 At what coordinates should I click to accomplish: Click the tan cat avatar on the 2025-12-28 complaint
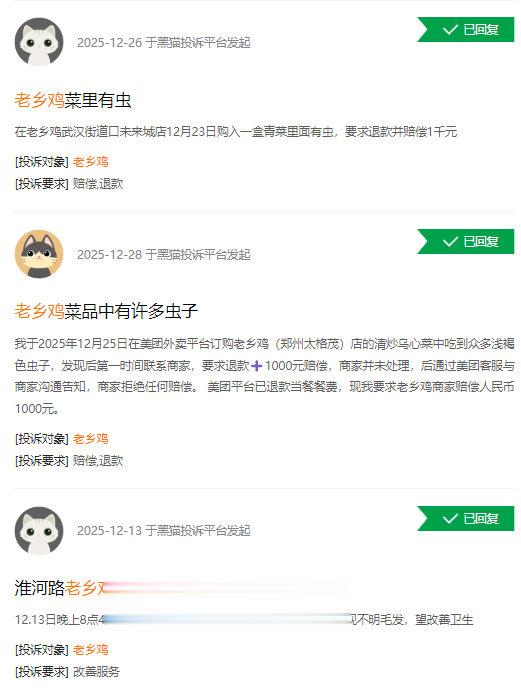pyautogui.click(x=39, y=254)
